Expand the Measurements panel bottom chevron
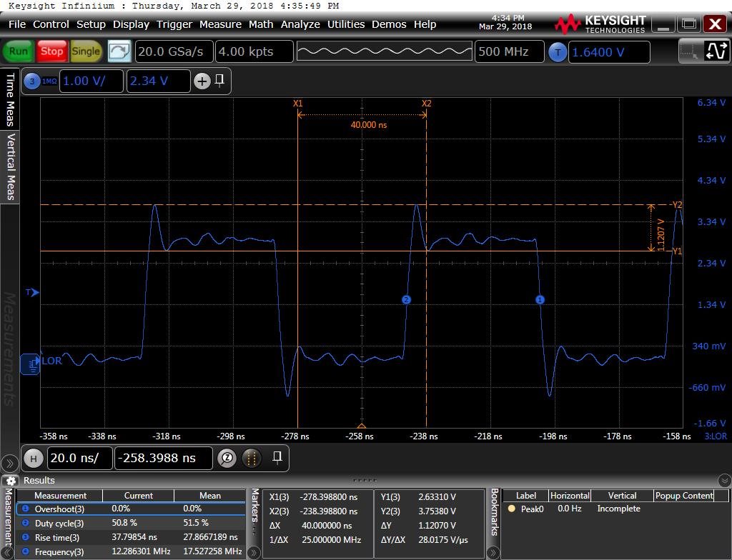 click(7, 554)
